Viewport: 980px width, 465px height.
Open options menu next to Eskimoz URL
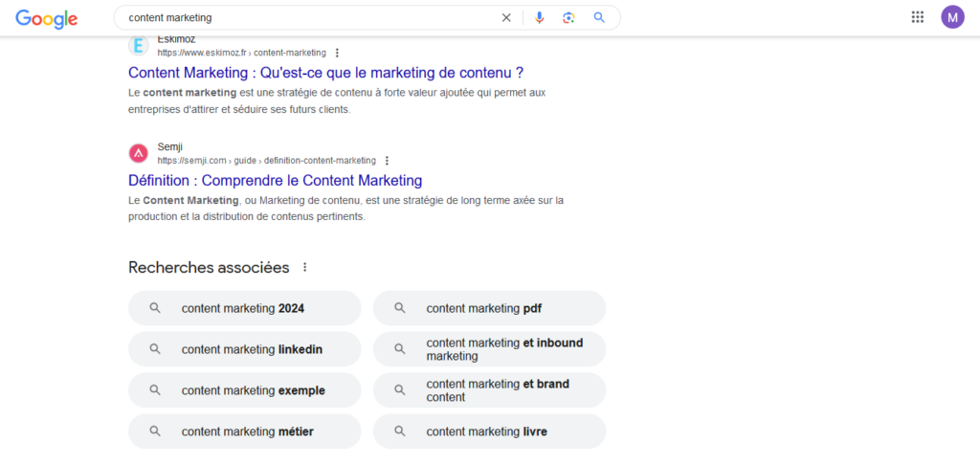(x=338, y=53)
